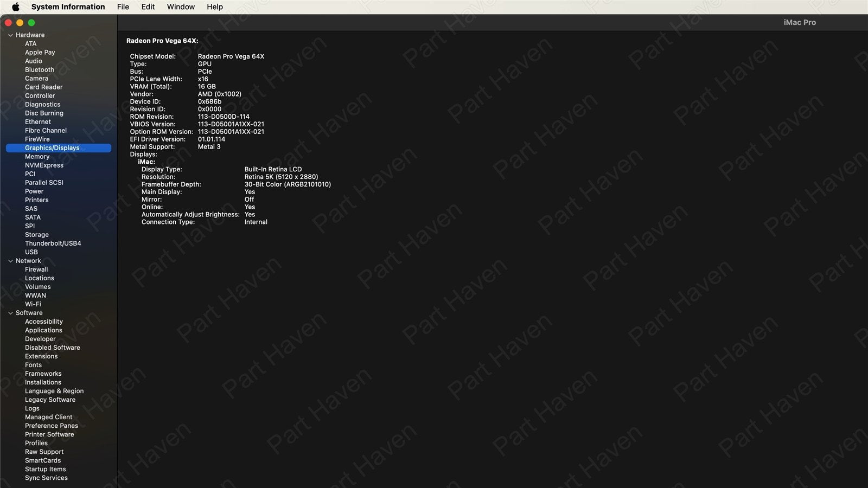Open the File menu
Viewport: 868px width, 488px height.
[123, 7]
